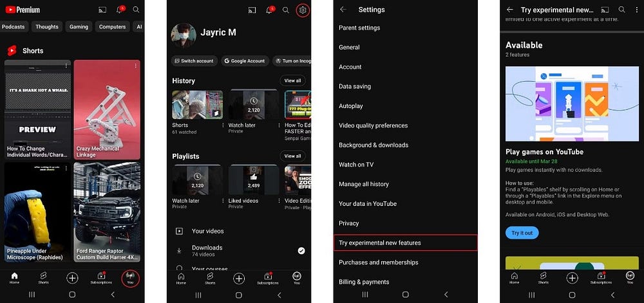Tap the red-circled You profile tab
The image size is (644, 303).
pos(130,278)
